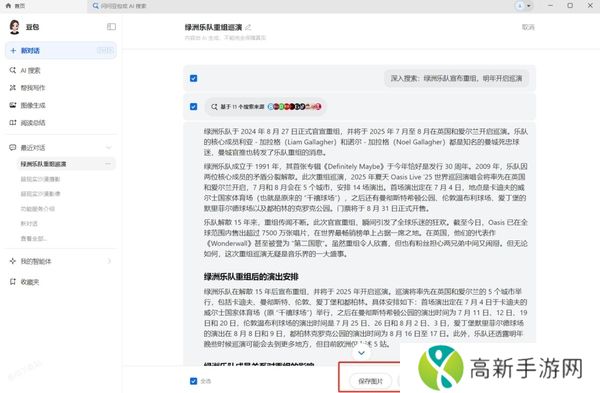600x393 pixels.
Task: Collapse the sidebar with the panel toggle icon
Action: click(111, 26)
